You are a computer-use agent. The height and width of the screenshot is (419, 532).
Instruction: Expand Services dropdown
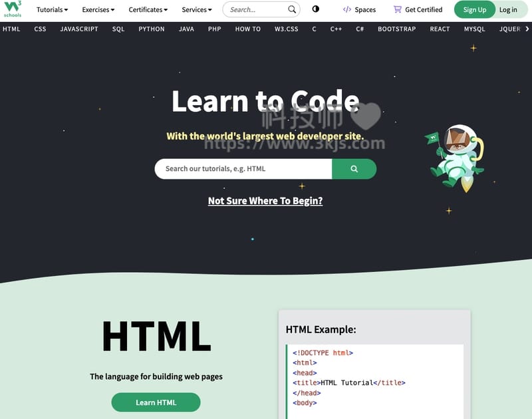tap(197, 10)
